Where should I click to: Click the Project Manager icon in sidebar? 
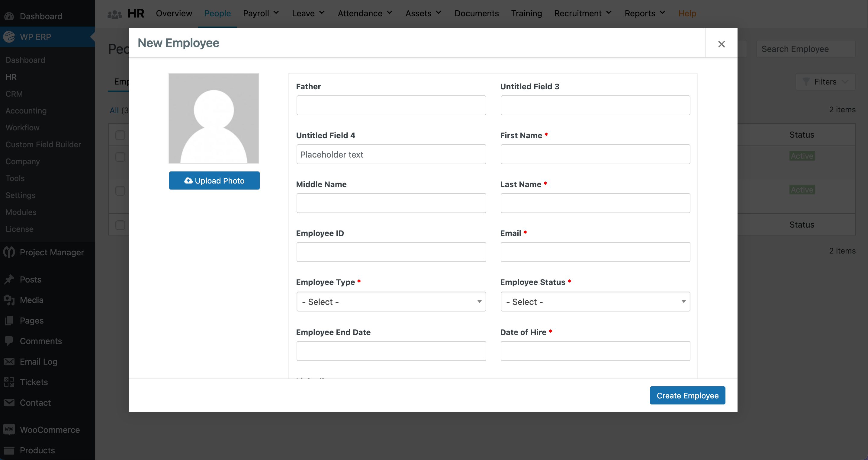(9, 252)
